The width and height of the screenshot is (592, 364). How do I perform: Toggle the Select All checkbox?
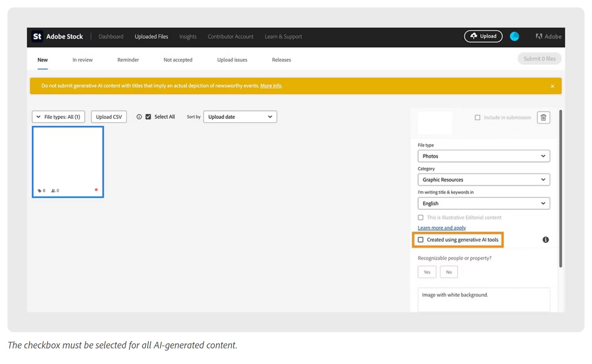click(148, 117)
